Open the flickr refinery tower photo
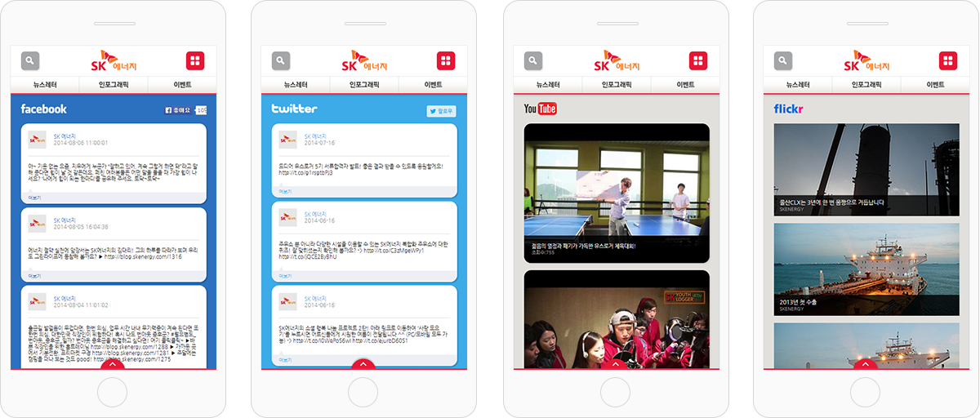 [866, 169]
